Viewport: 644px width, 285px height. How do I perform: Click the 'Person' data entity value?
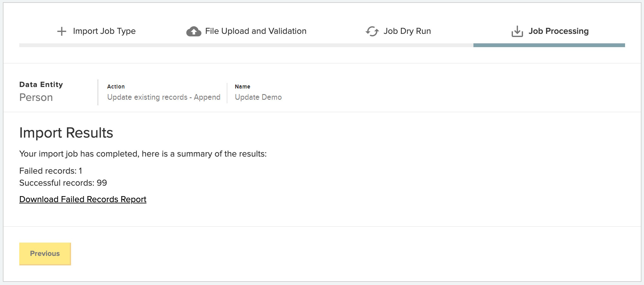coord(36,97)
